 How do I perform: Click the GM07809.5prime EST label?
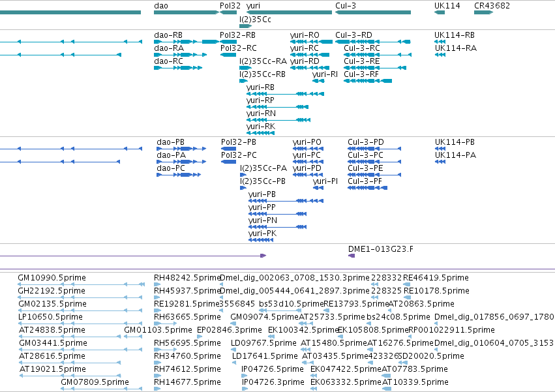coord(95,382)
